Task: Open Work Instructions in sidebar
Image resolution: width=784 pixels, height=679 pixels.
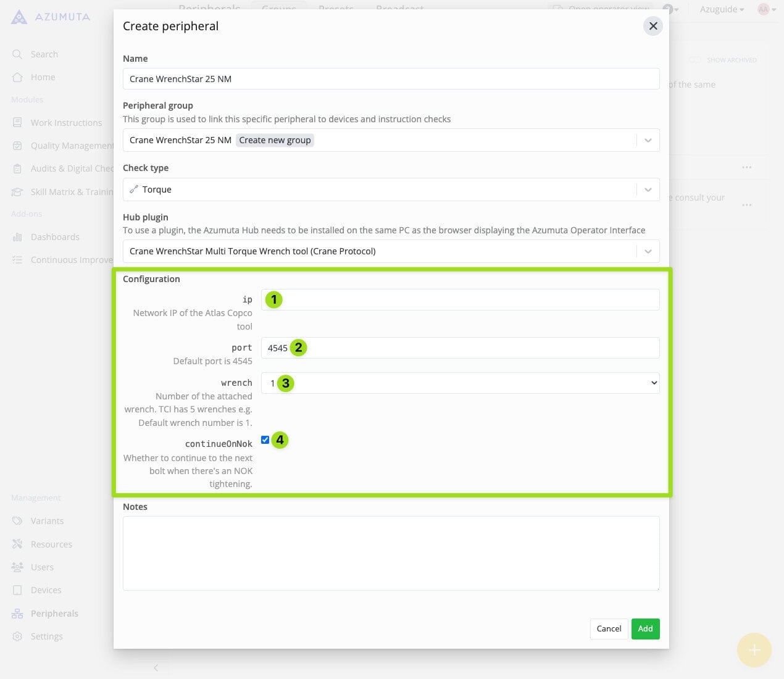Action: [x=66, y=123]
